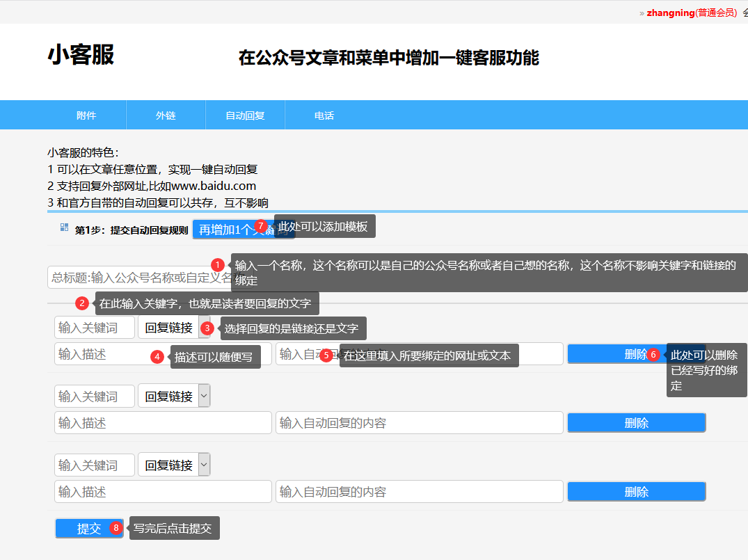
Task: Click 输入自动回复的内容 field in the second rule
Action: coord(420,423)
